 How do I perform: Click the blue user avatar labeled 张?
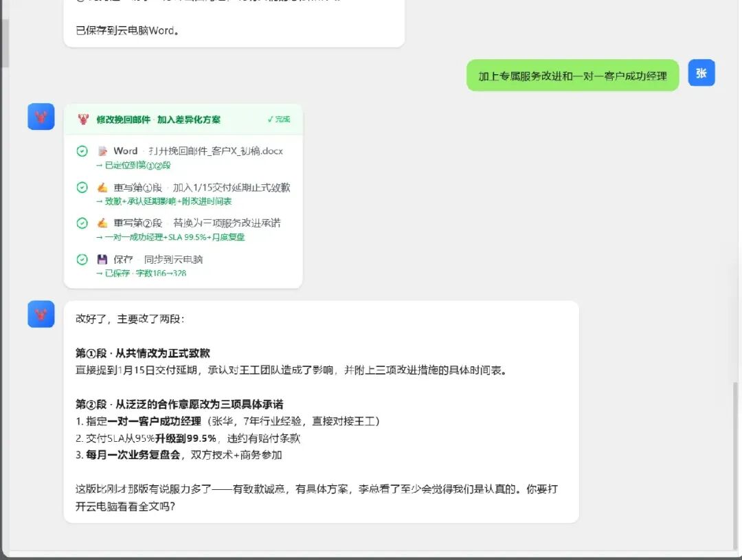701,73
